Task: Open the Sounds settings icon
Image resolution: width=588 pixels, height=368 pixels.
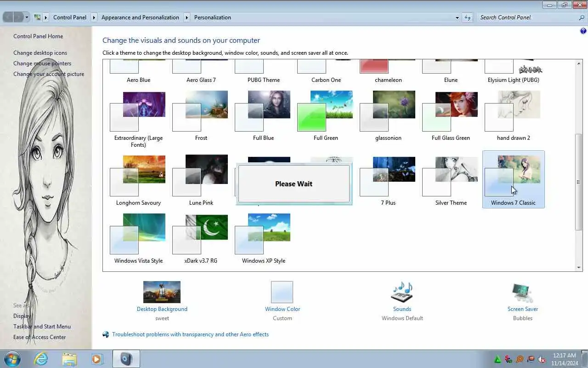Action: [402, 292]
